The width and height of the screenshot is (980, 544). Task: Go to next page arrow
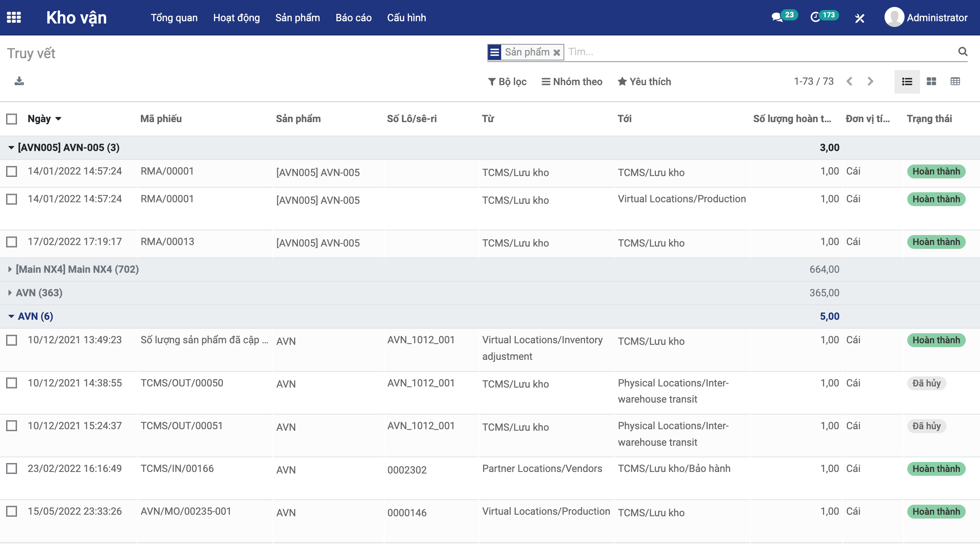coord(870,81)
